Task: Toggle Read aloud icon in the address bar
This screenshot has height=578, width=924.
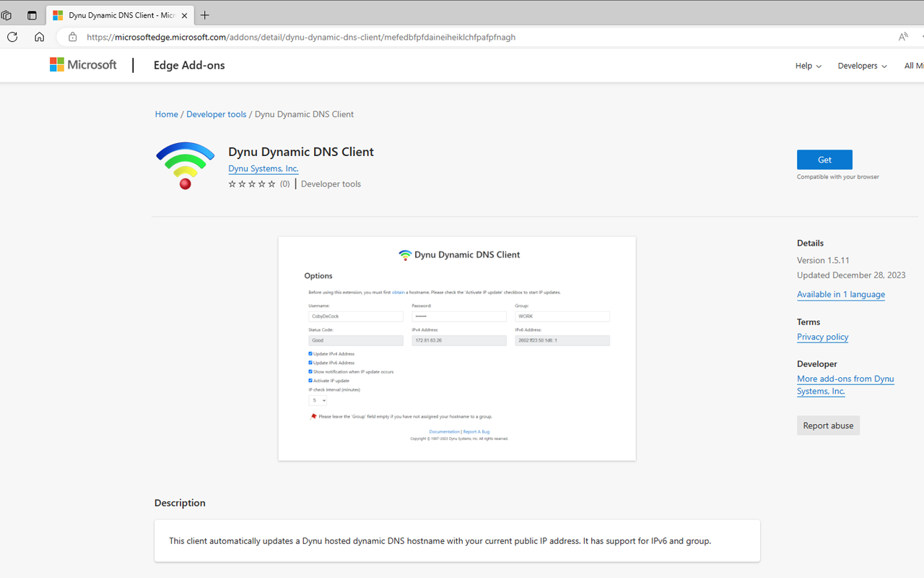Action: click(903, 37)
